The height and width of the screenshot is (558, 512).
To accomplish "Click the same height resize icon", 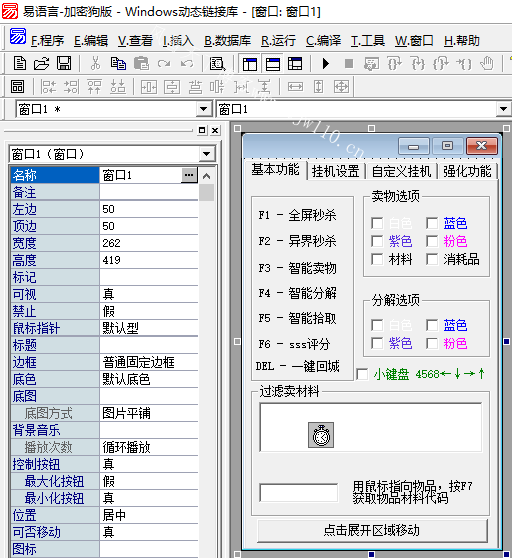I will pyautogui.click(x=318, y=86).
